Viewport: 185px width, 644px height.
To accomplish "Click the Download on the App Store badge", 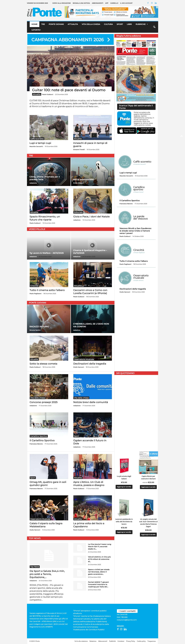I will [127, 130].
